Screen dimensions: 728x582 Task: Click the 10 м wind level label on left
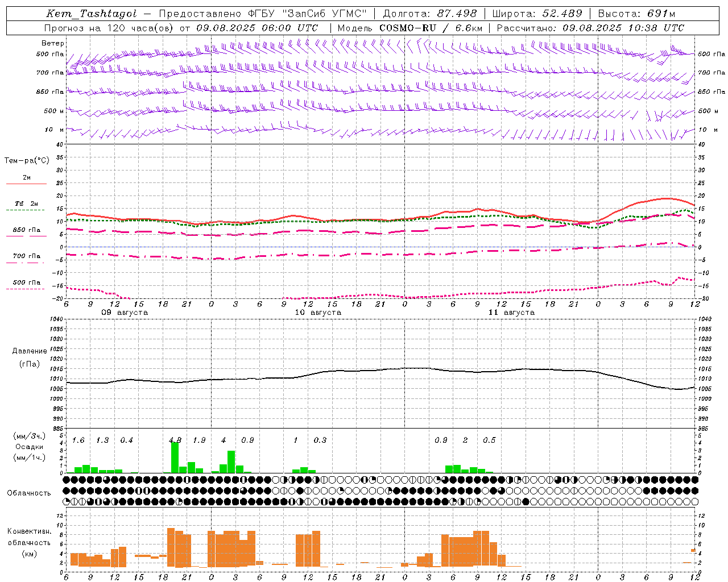[55, 130]
